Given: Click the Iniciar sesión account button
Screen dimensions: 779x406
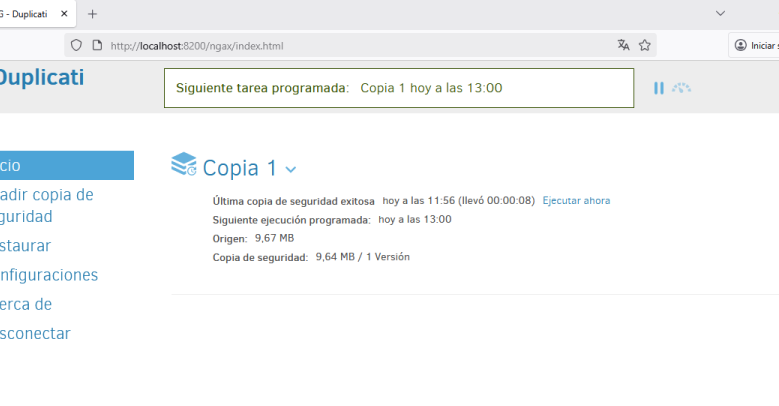Looking at the screenshot, I should click(754, 45).
